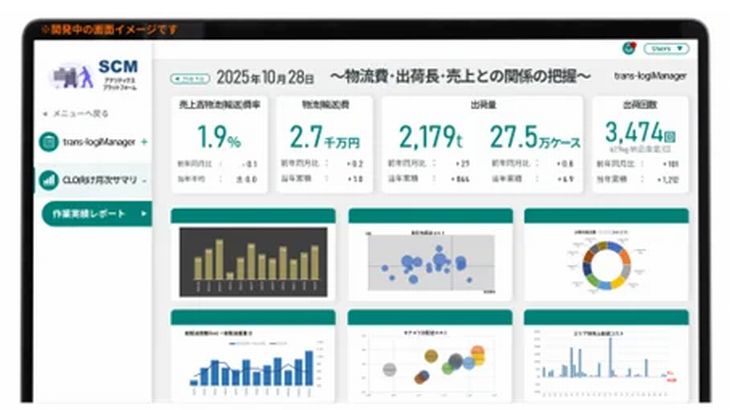Click the small pill button beside the date
The image size is (730, 410).
point(189,77)
